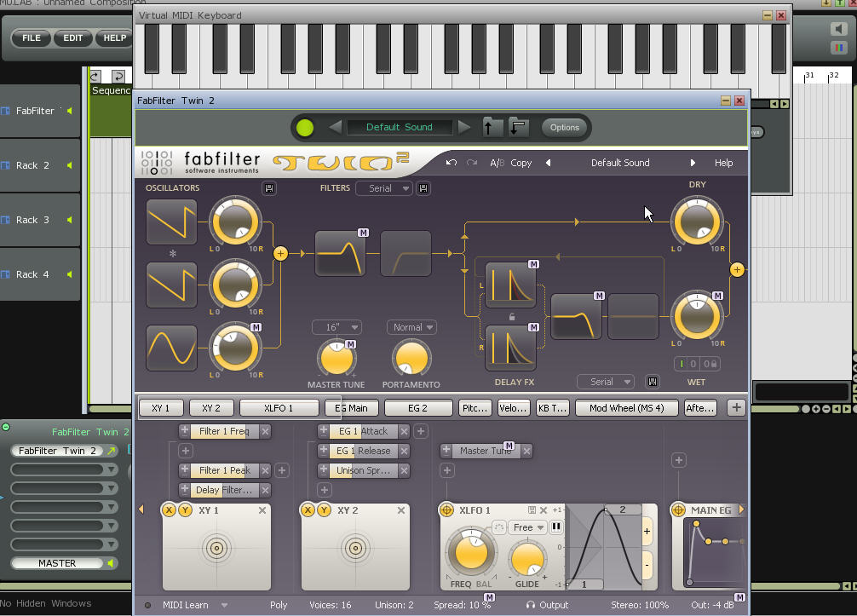Image resolution: width=857 pixels, height=616 pixels.
Task: Open the FILE menu in MuLab
Action: [x=32, y=37]
